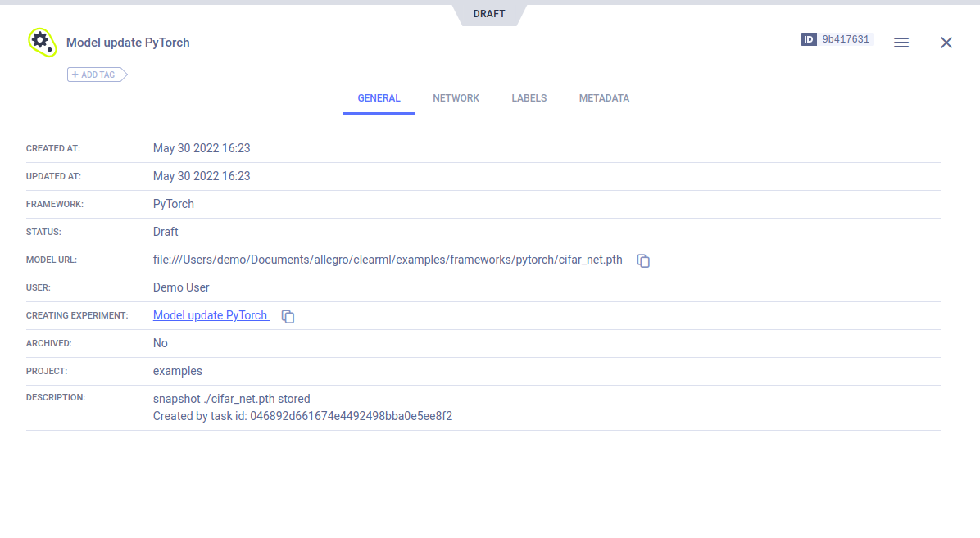Go to the Labels tab
Image resolution: width=980 pixels, height=538 pixels.
529,98
